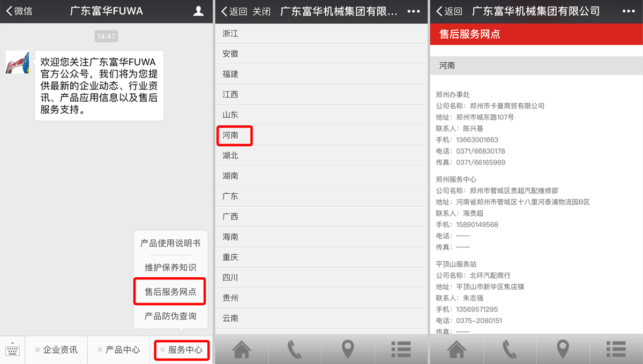This screenshot has width=643, height=364.
Task: Choose 安徽 province row
Action: 322,54
